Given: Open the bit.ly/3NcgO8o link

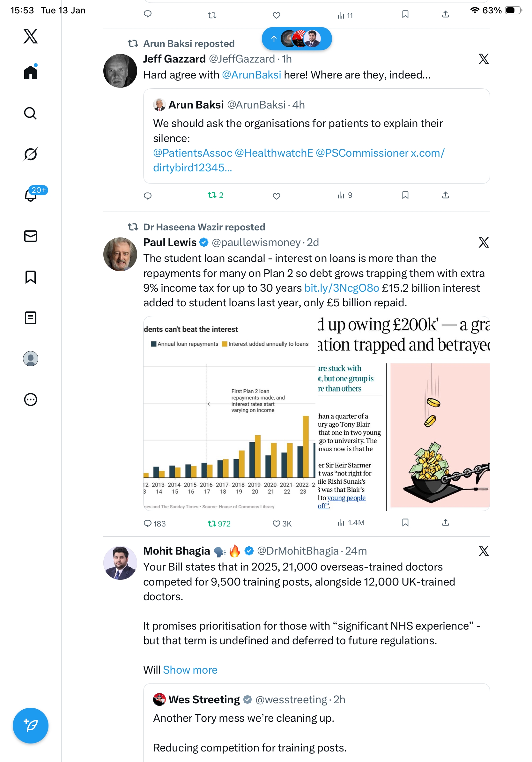Looking at the screenshot, I should (342, 288).
